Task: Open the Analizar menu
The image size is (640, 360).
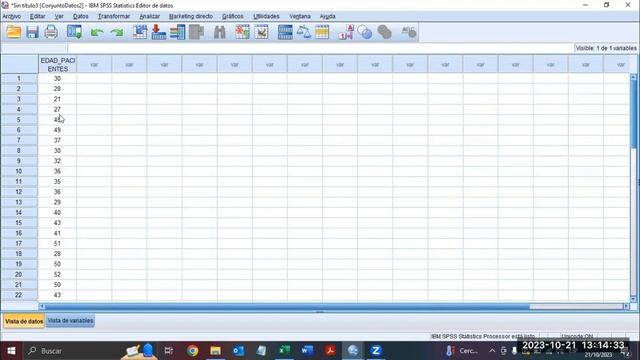Action: tap(150, 16)
